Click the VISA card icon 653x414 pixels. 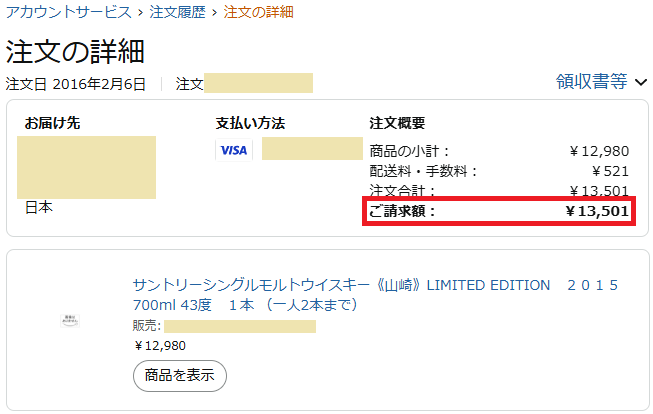234,150
